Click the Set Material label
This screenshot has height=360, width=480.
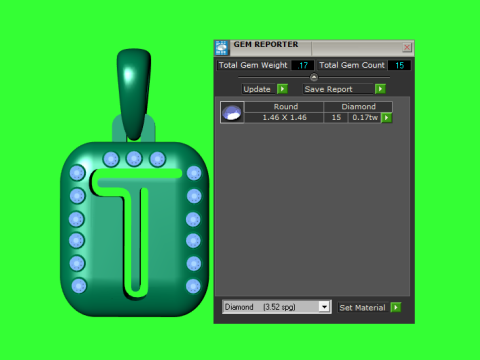click(x=362, y=307)
